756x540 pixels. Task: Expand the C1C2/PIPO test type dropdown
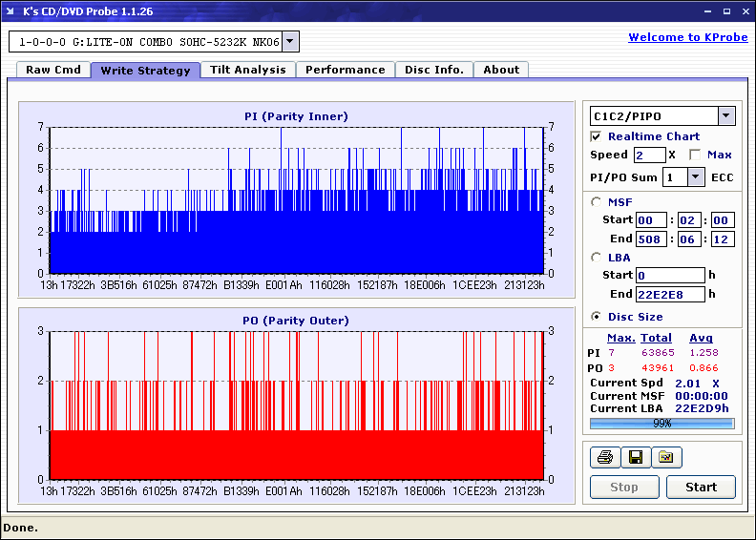(x=726, y=115)
